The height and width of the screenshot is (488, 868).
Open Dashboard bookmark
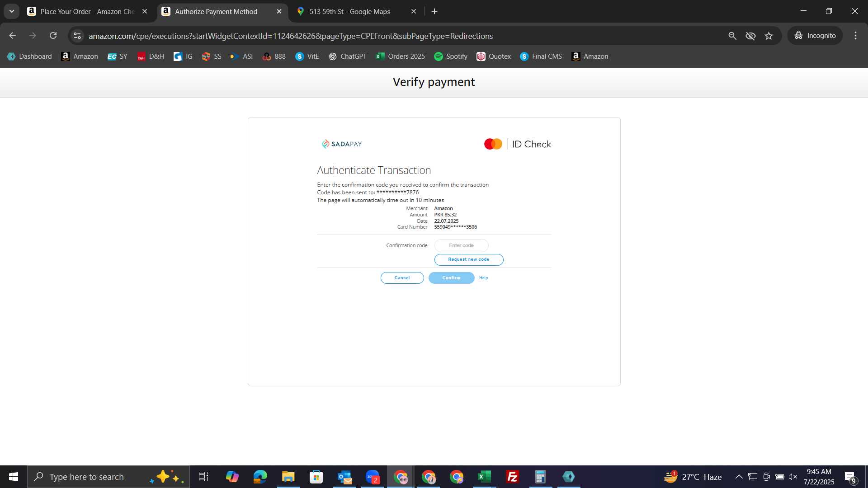(29, 56)
